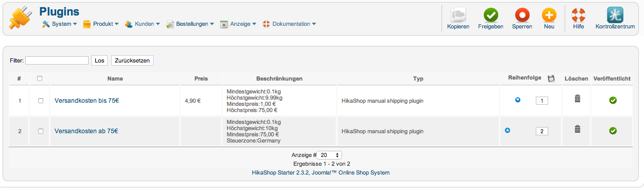Viewport: 644px width, 189px height.
Task: Check the Versandkosten bis 75€ row checkbox
Action: [x=41, y=101]
